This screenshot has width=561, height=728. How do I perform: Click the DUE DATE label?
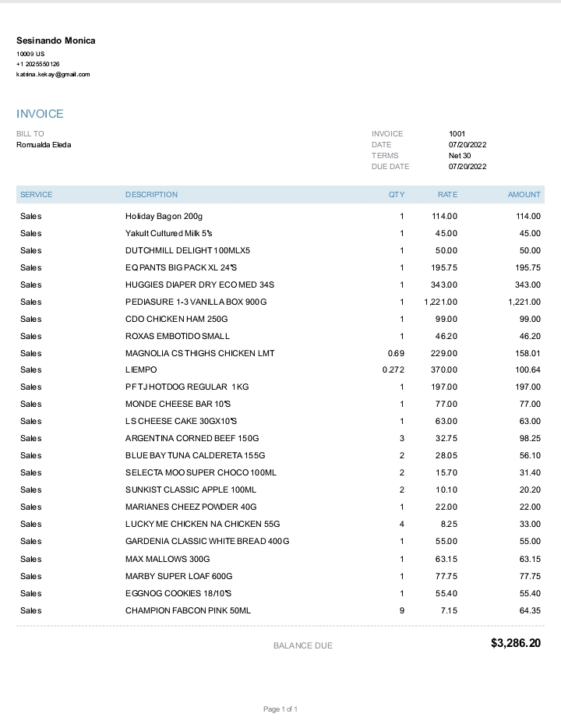pyautogui.click(x=390, y=167)
